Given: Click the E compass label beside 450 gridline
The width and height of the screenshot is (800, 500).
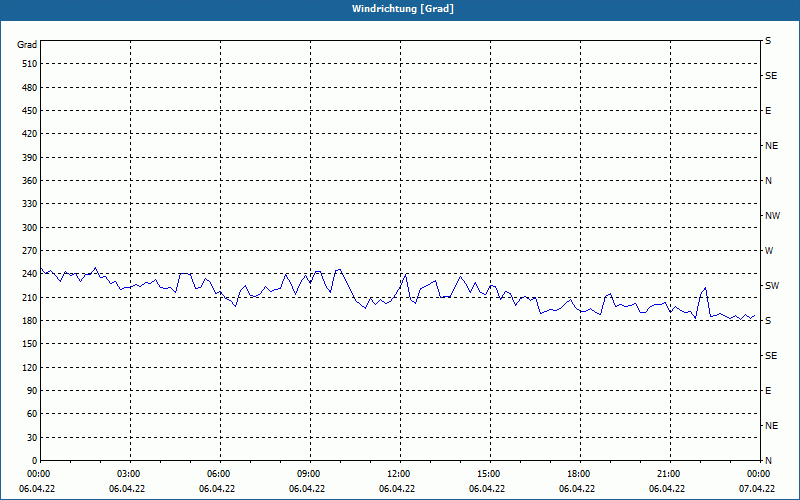Looking at the screenshot, I should pos(768,111).
